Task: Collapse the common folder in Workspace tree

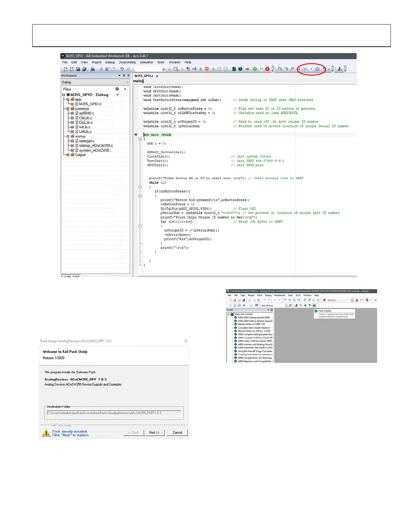Action: [x=68, y=109]
